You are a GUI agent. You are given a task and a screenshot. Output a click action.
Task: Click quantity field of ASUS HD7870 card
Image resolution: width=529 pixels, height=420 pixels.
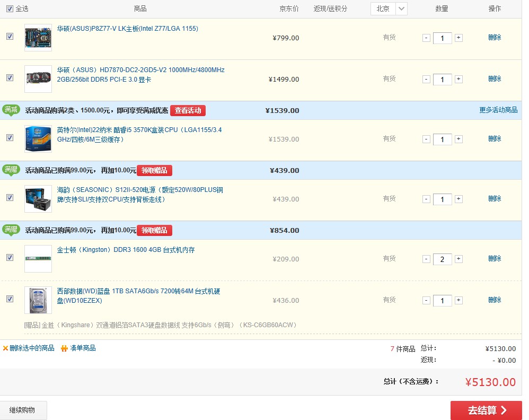(442, 80)
